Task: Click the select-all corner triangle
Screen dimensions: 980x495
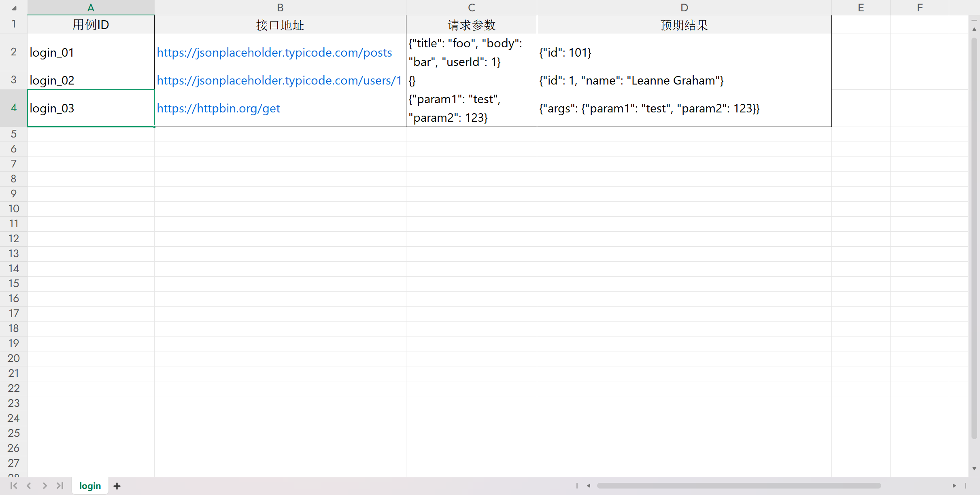Action: [14, 8]
